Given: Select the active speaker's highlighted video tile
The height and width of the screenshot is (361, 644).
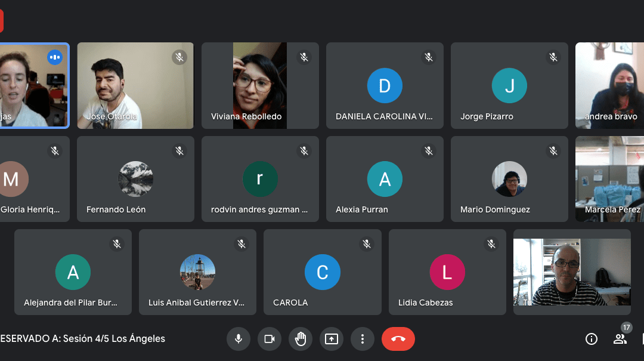Looking at the screenshot, I should coord(35,85).
